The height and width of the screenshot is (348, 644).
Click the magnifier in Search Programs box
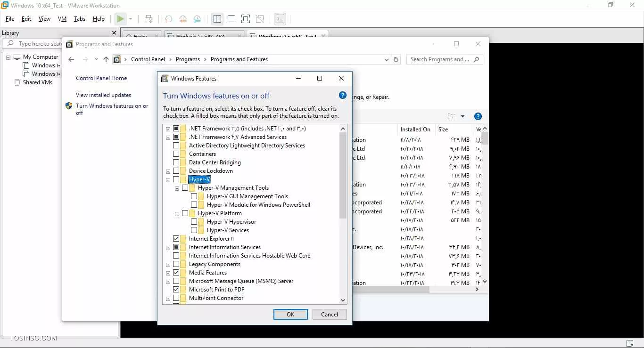tap(476, 59)
